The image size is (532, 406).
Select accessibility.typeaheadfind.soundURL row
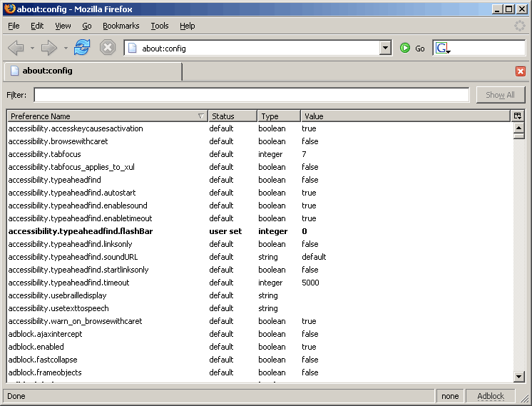(260, 258)
